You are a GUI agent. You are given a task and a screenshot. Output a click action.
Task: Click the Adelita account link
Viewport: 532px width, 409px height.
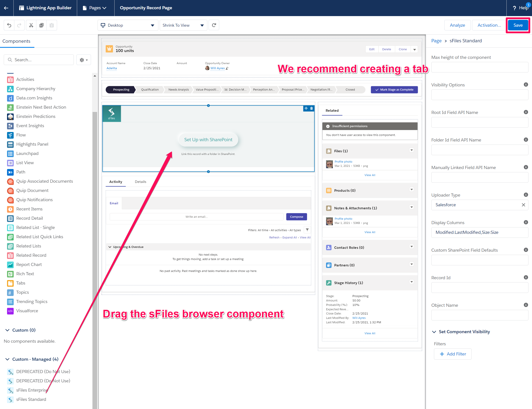(x=112, y=68)
